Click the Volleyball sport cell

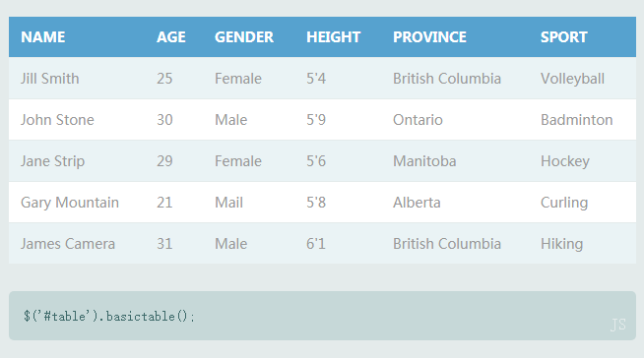pyautogui.click(x=572, y=79)
